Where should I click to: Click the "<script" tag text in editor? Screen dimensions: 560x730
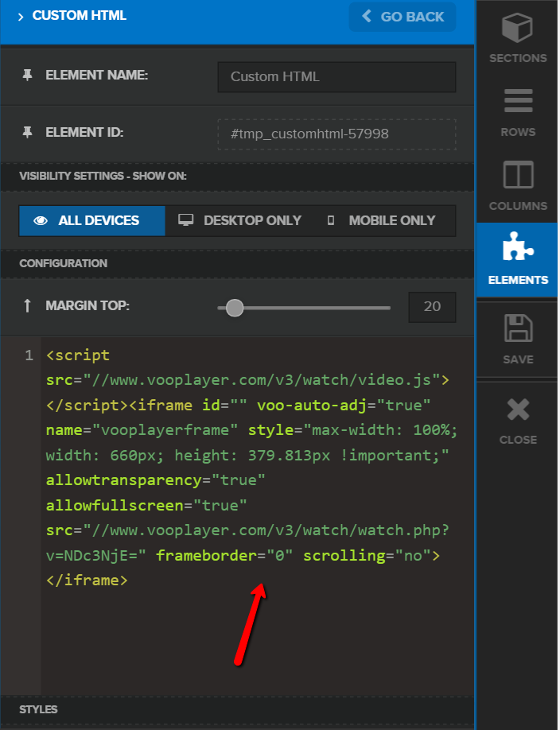click(78, 355)
